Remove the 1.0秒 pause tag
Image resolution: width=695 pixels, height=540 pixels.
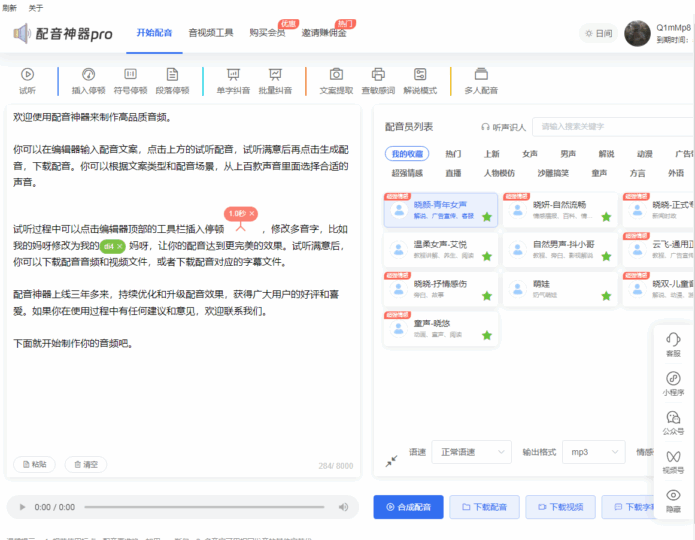(252, 213)
